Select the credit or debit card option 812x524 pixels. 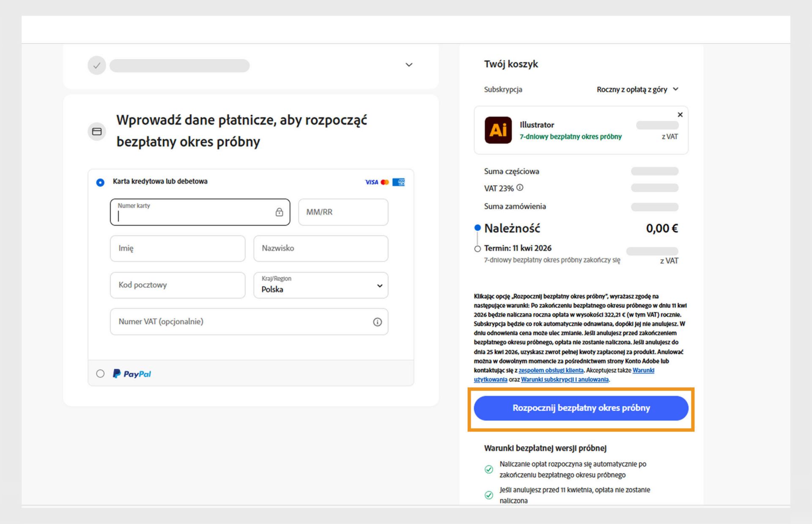pos(100,182)
